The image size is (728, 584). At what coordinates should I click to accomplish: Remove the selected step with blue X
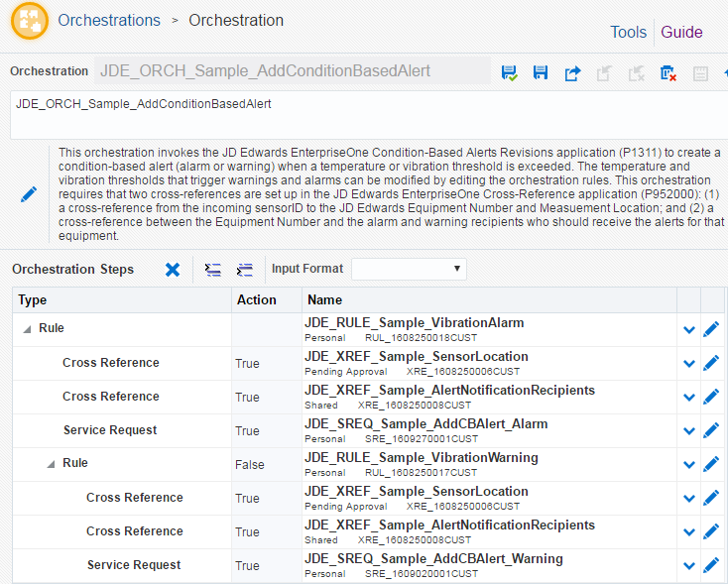(x=173, y=270)
